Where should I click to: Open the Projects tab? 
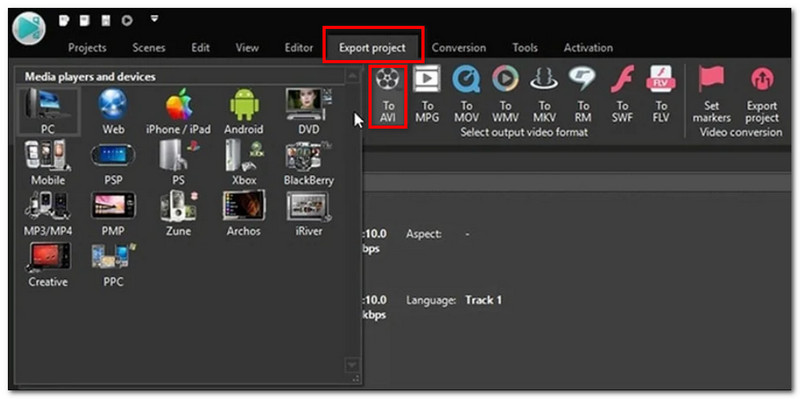(87, 48)
